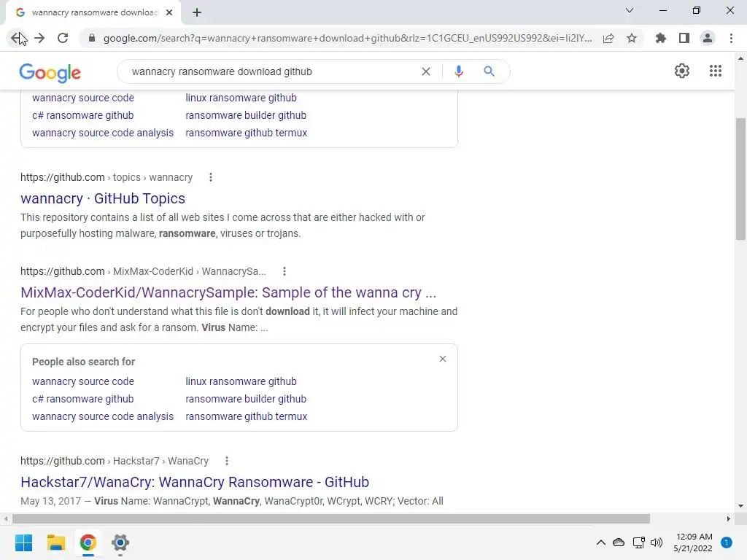Viewport: 747px width, 560px height.
Task: Click the github.com › MixMax-CoderKid URL text
Action: coord(143,271)
